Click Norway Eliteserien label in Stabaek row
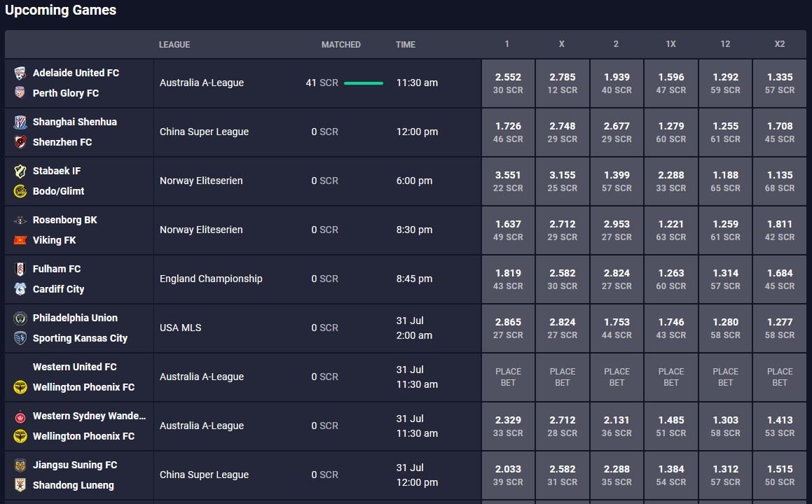The image size is (812, 504). (x=201, y=181)
